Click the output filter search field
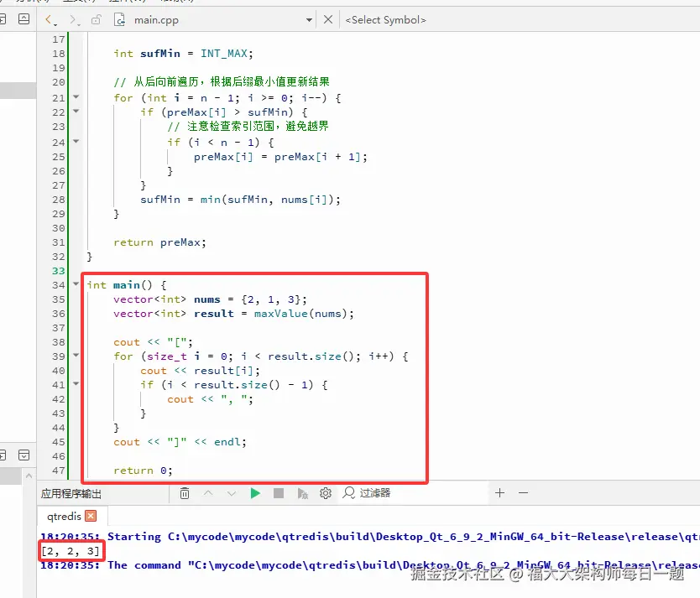The image size is (700, 598). 413,493
